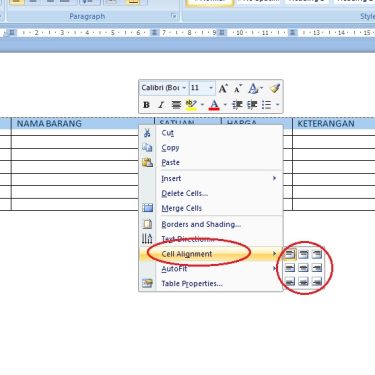Screen dimensions: 375x375
Task: Open the Insert submenu
Action: [x=211, y=178]
